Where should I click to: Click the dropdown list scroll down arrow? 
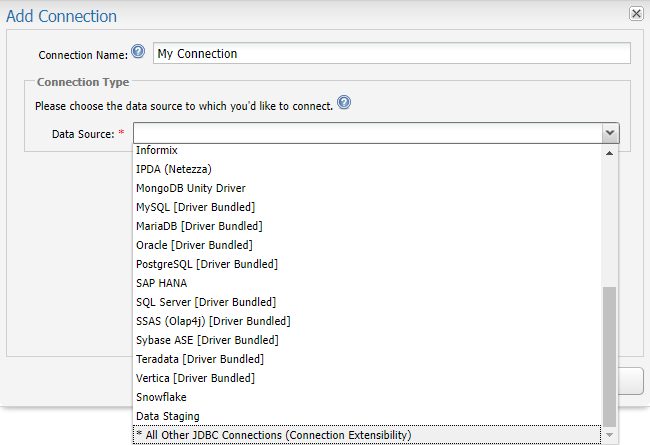pos(609,435)
